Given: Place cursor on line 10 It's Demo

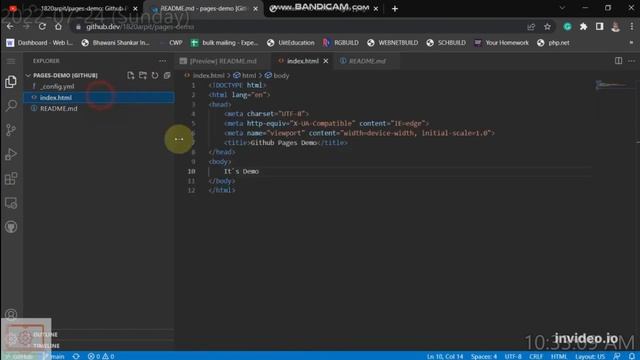Looking at the screenshot, I should point(241,171).
